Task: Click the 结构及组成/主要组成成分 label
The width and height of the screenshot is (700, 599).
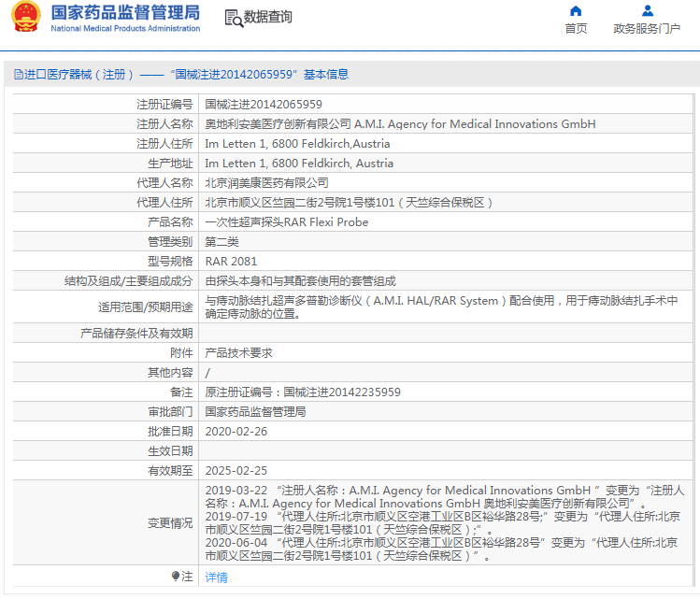Action: 129,281
